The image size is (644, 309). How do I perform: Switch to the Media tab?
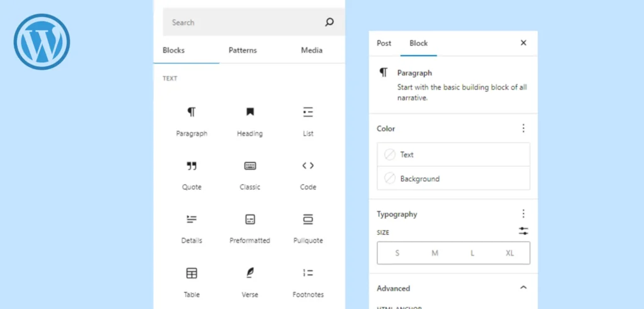point(312,50)
